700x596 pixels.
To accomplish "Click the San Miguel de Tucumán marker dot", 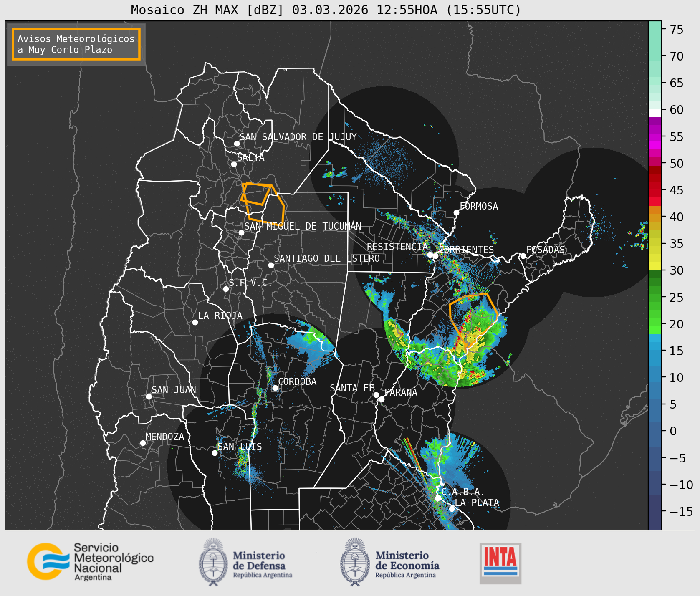I will point(241,232).
